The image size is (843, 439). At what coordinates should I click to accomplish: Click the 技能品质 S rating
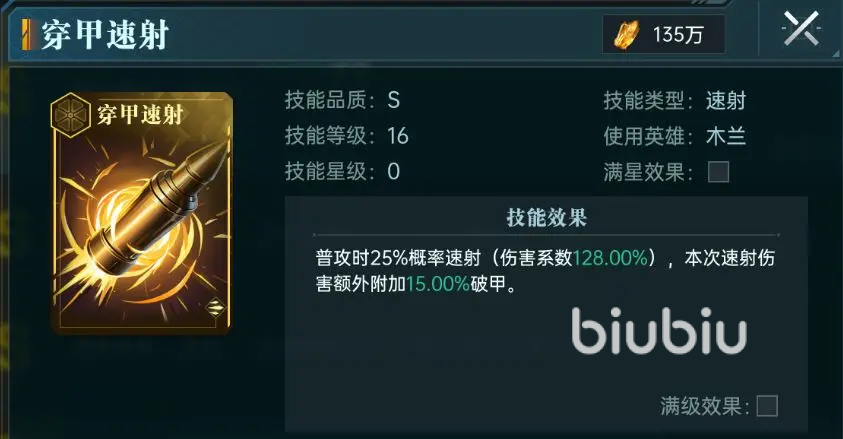[x=394, y=100]
